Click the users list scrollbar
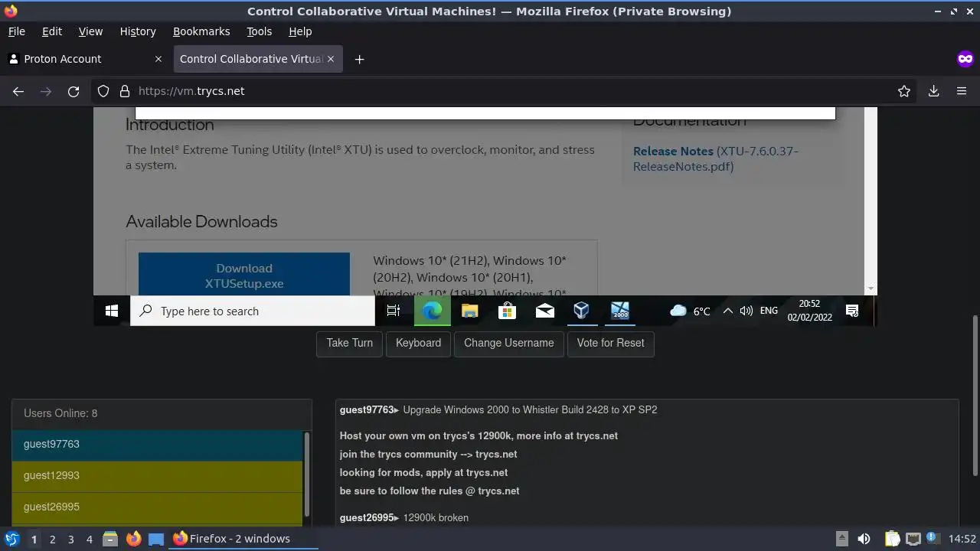The image size is (980, 551). tap(307, 474)
